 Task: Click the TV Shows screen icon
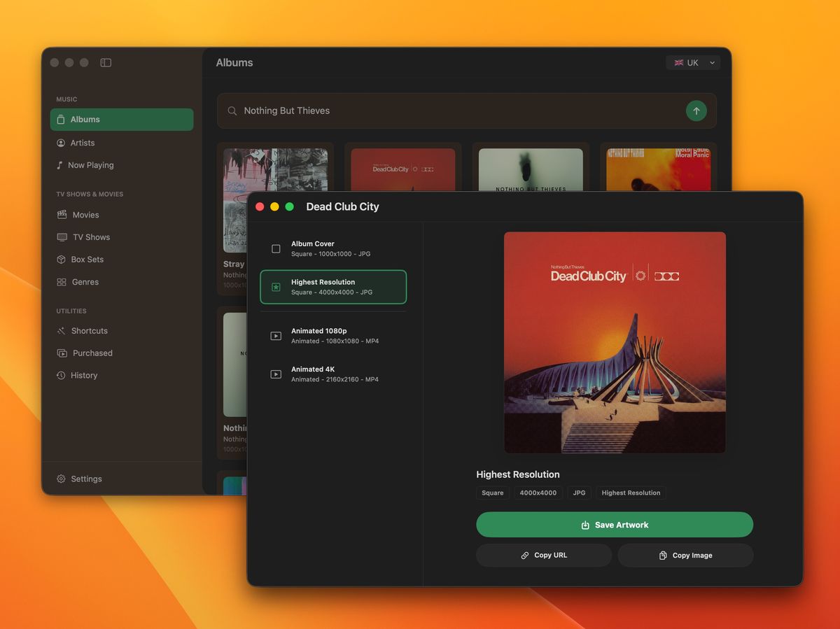point(62,237)
